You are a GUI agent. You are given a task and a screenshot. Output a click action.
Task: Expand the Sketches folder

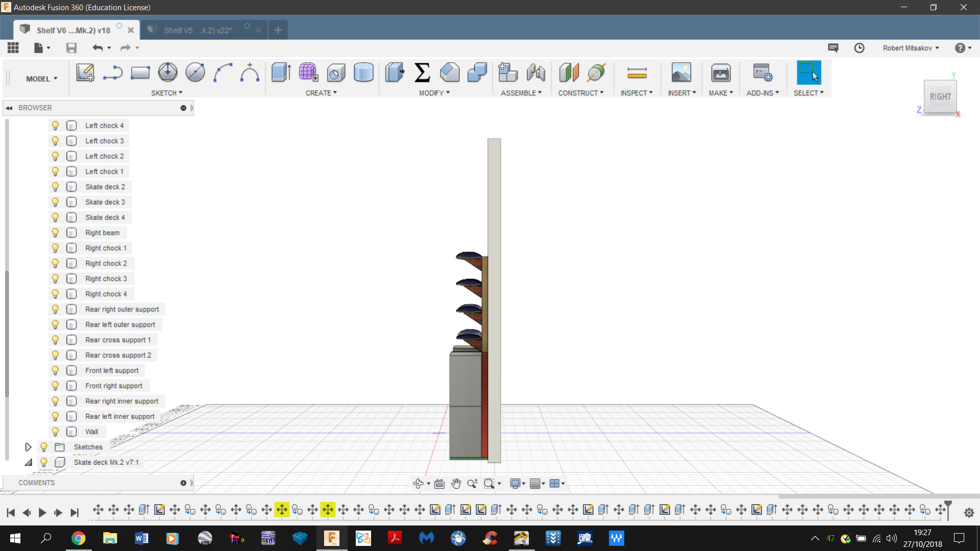[x=29, y=447]
